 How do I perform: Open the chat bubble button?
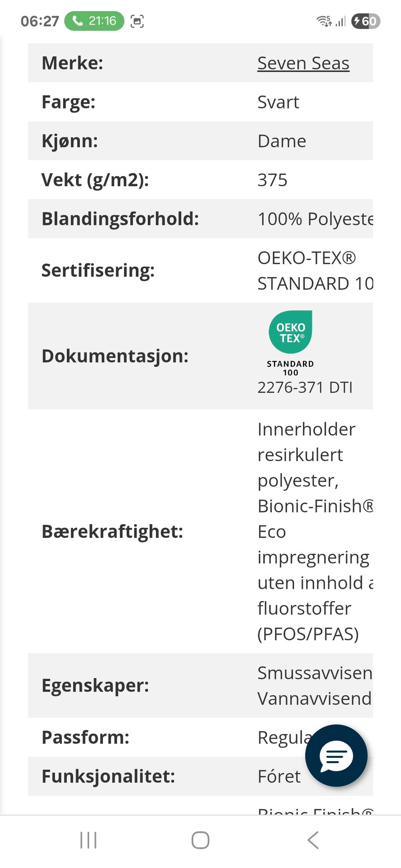336,755
